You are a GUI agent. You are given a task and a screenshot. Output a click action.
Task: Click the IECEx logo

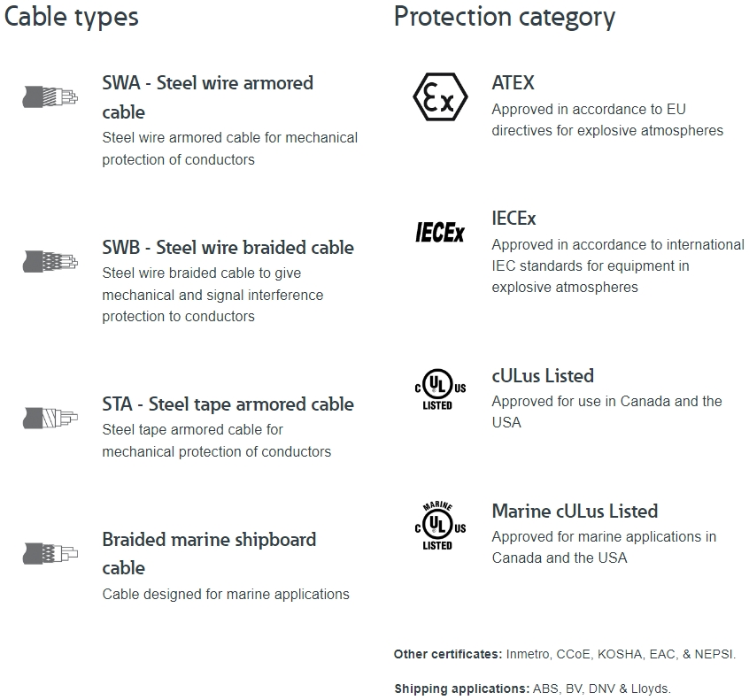point(440,233)
